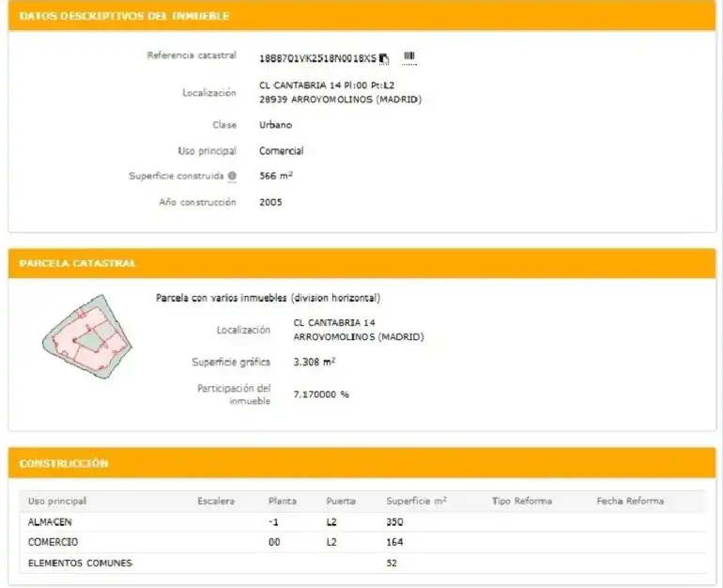The image size is (723, 588).
Task: Click the Planta column header
Action: pos(283,502)
